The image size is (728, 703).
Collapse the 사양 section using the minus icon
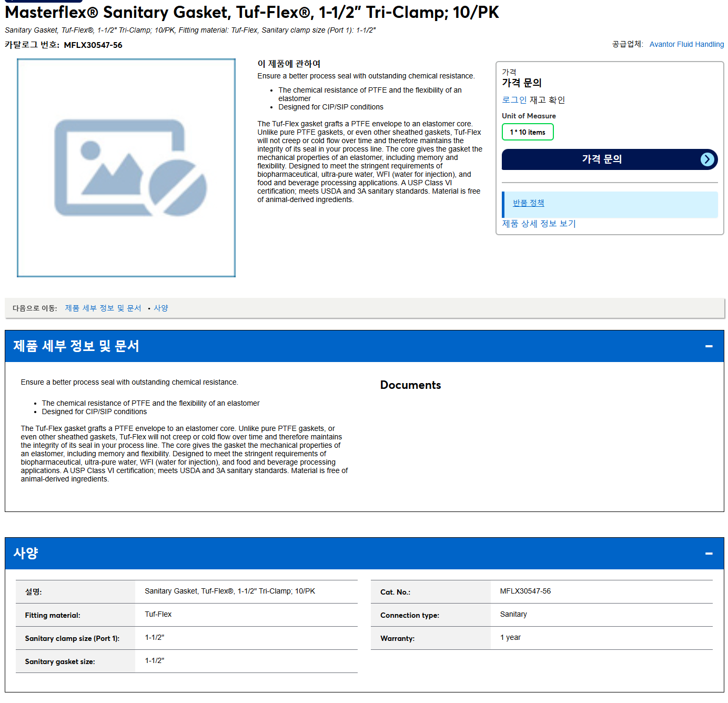point(709,554)
